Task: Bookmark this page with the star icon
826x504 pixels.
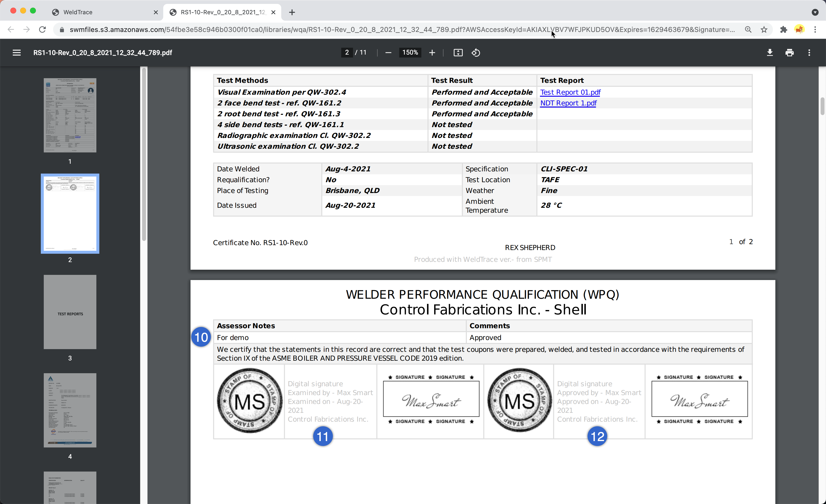Action: click(764, 30)
